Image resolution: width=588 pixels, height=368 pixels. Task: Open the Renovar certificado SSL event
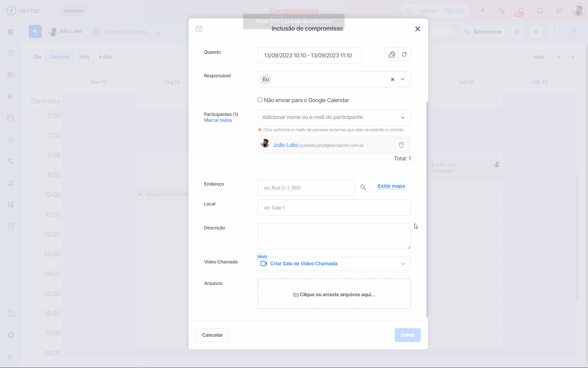163,194
